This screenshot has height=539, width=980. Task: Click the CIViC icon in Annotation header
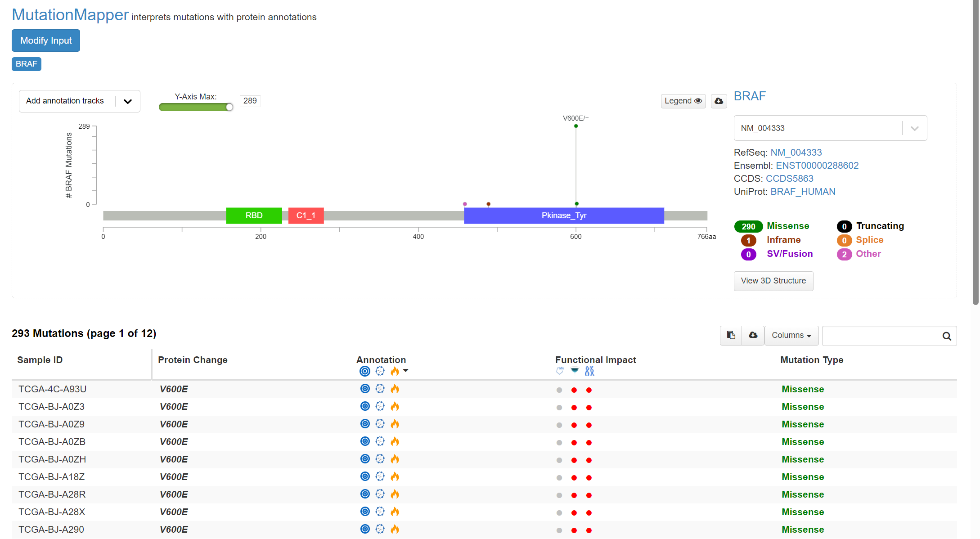coord(380,371)
